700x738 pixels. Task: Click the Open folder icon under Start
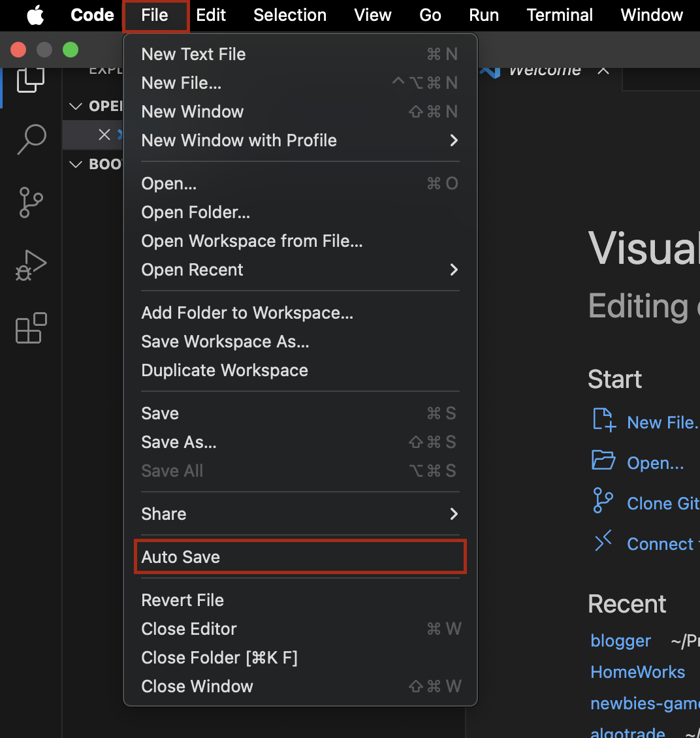click(x=603, y=460)
